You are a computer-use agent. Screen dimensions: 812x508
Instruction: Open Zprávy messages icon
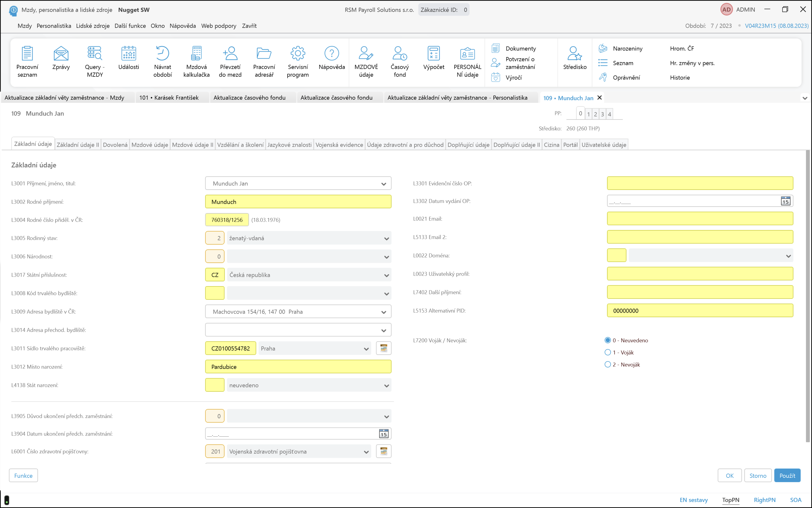[61, 58]
